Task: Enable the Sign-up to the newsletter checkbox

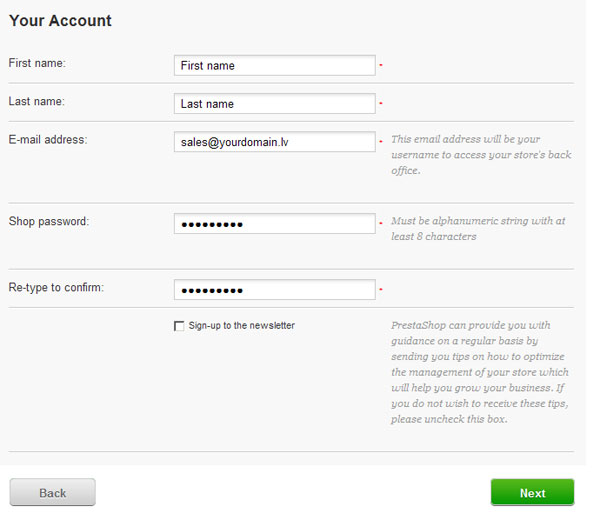Action: point(179,326)
